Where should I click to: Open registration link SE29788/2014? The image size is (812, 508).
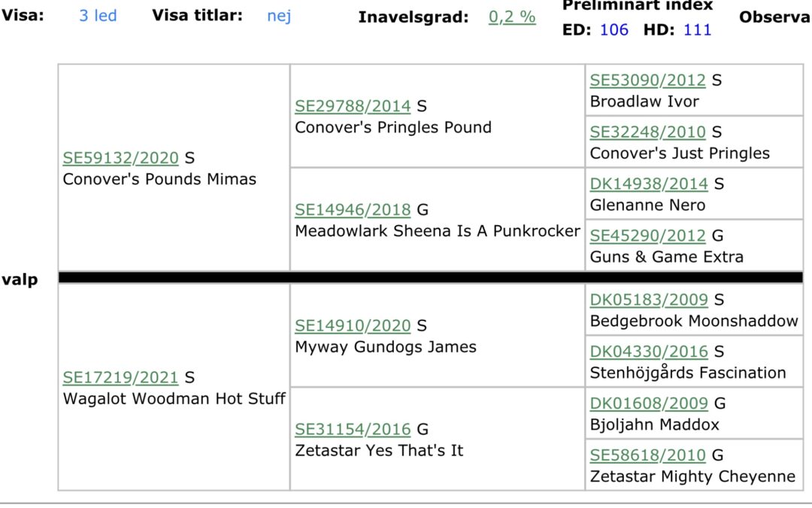click(353, 106)
